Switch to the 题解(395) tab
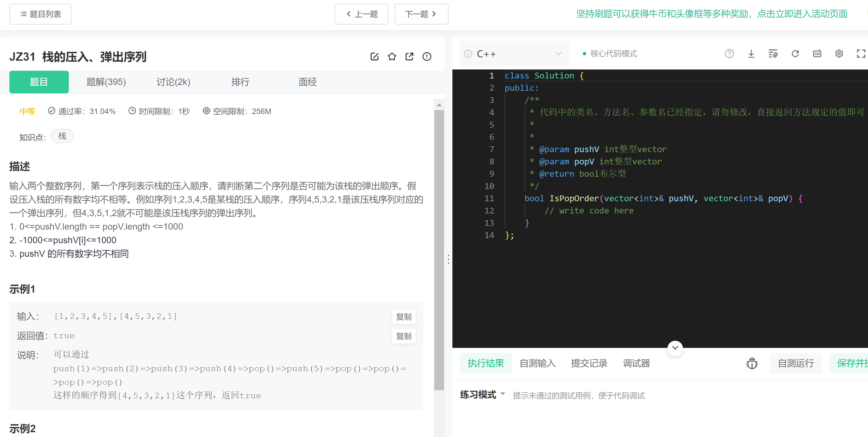868x437 pixels. [x=106, y=82]
